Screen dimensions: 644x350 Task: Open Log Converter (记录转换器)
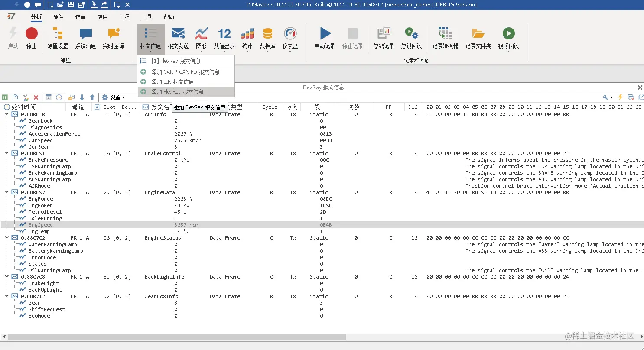click(445, 38)
